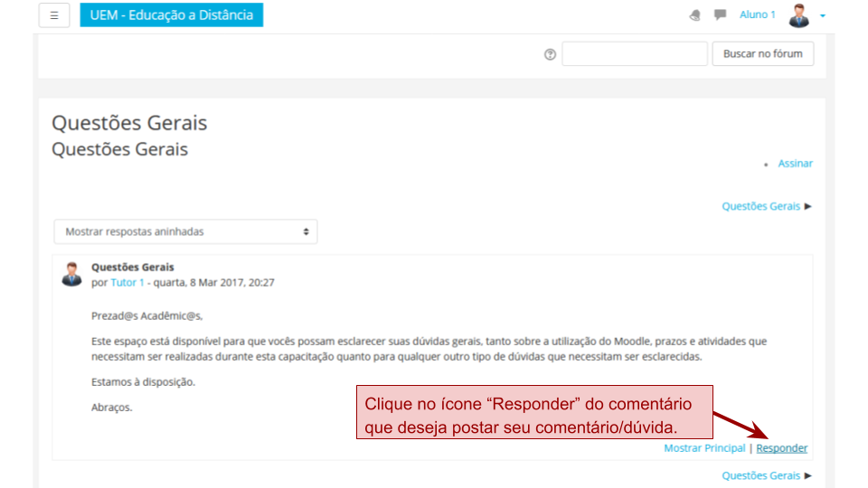Open the Mostrar respostas aninhadas dropdown
The height and width of the screenshot is (488, 868).
pos(185,232)
